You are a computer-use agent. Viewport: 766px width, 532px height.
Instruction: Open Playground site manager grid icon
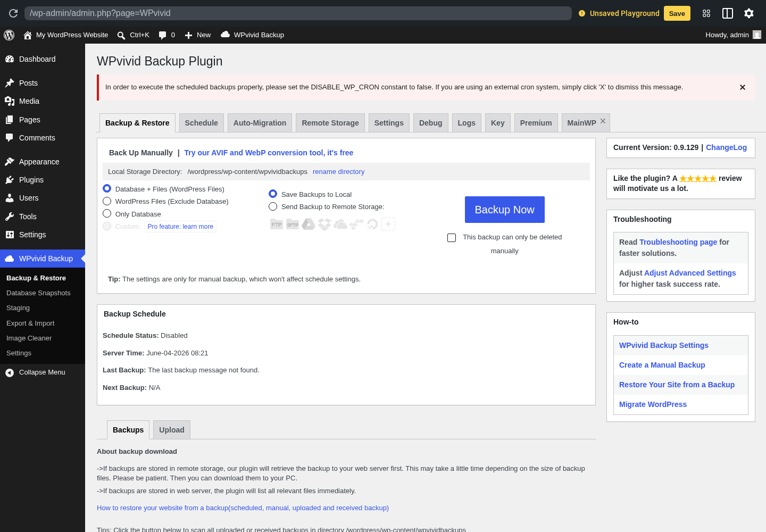click(706, 13)
